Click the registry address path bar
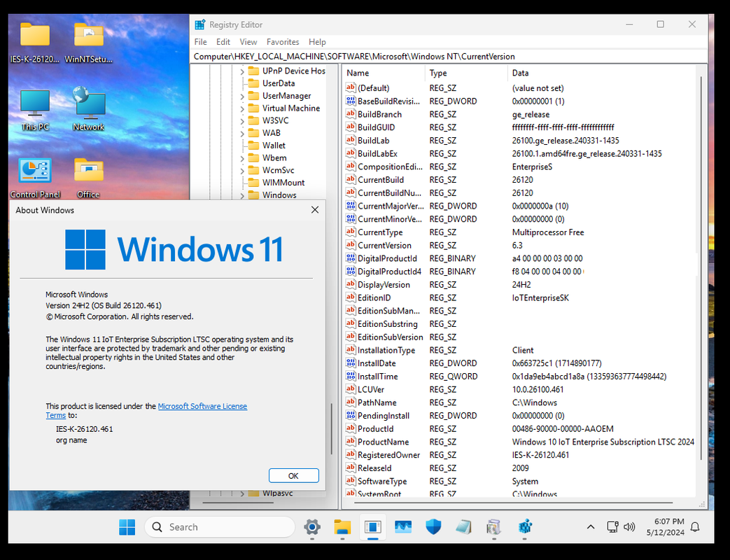This screenshot has width=730, height=560. [x=449, y=56]
